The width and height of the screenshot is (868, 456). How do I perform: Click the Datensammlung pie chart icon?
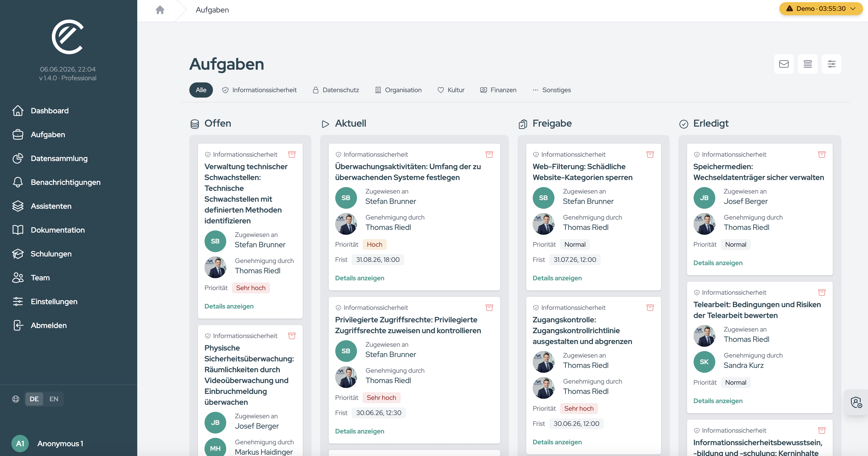18,158
